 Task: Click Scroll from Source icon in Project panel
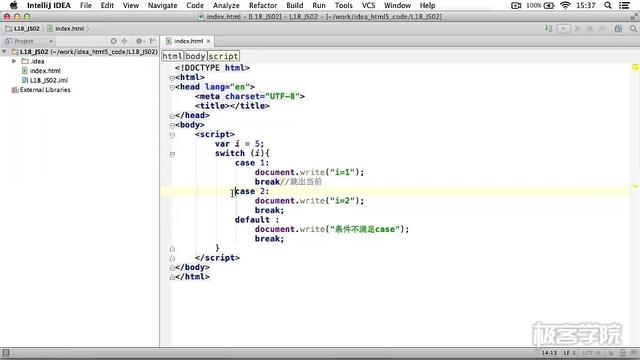(113, 41)
